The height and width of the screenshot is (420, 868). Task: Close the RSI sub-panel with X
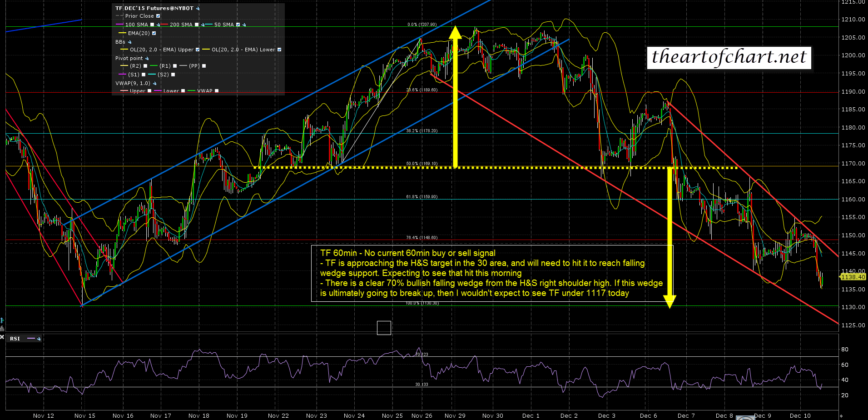[x=2, y=337]
